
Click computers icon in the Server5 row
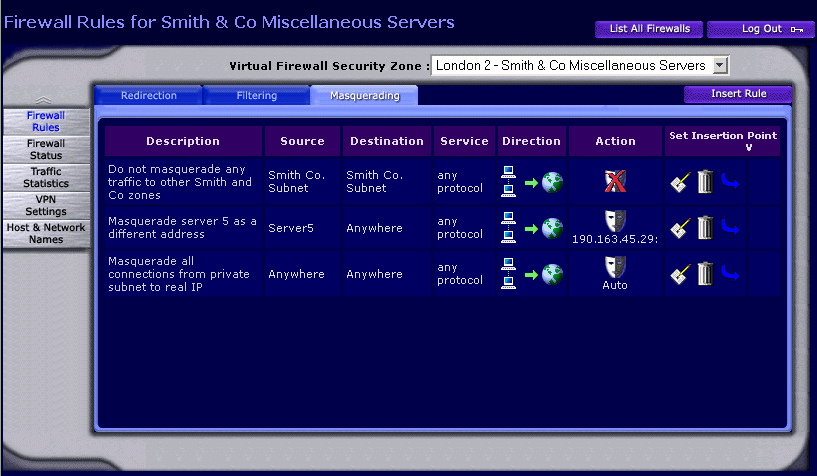click(509, 227)
